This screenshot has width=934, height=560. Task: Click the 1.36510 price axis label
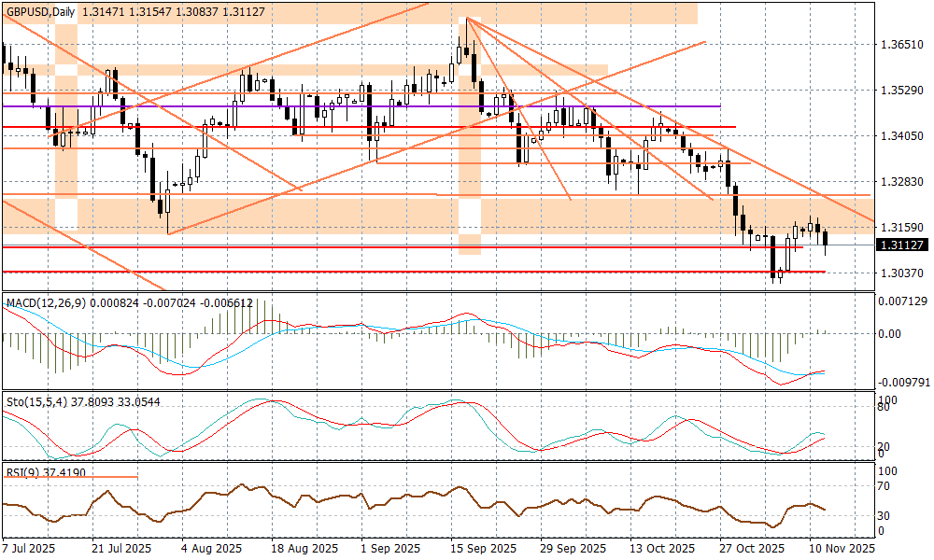901,45
